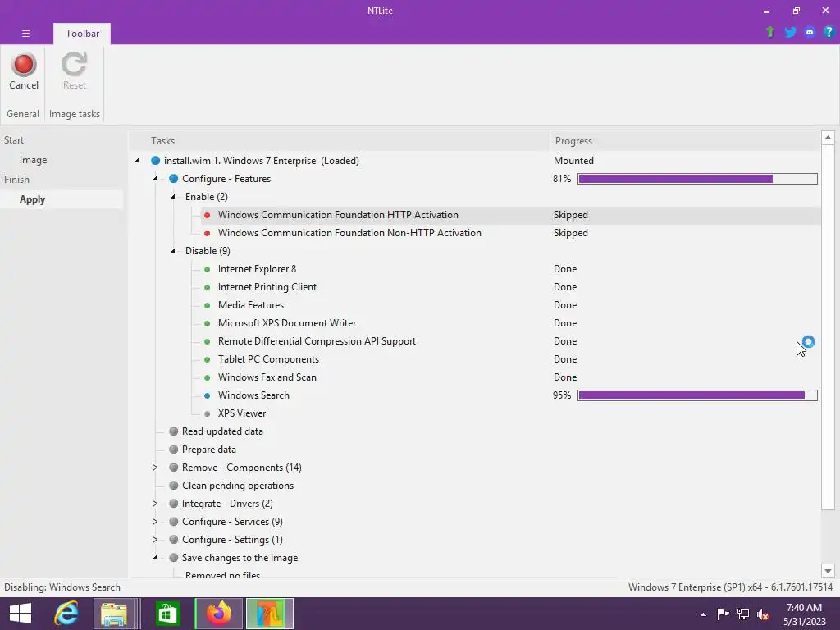Click the red Cancel button
This screenshot has width=840, height=630.
click(24, 72)
